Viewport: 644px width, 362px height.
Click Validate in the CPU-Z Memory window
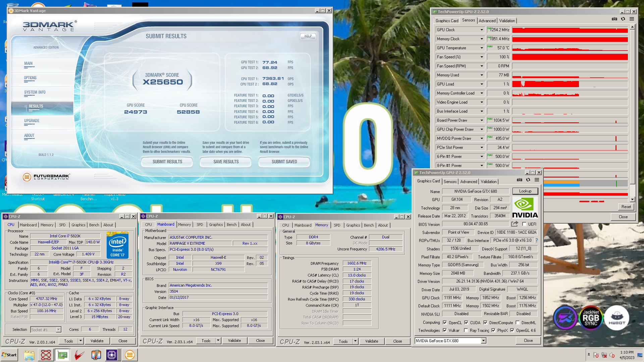click(371, 341)
